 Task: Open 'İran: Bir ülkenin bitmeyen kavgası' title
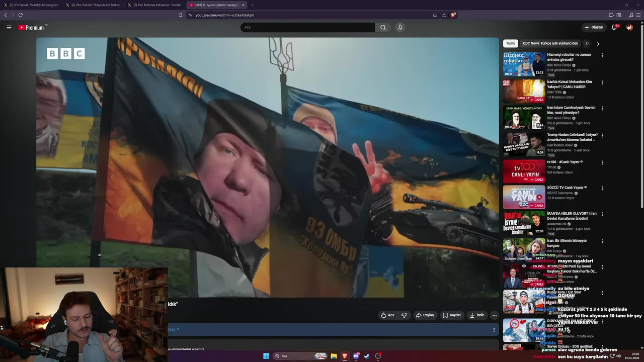(x=568, y=243)
